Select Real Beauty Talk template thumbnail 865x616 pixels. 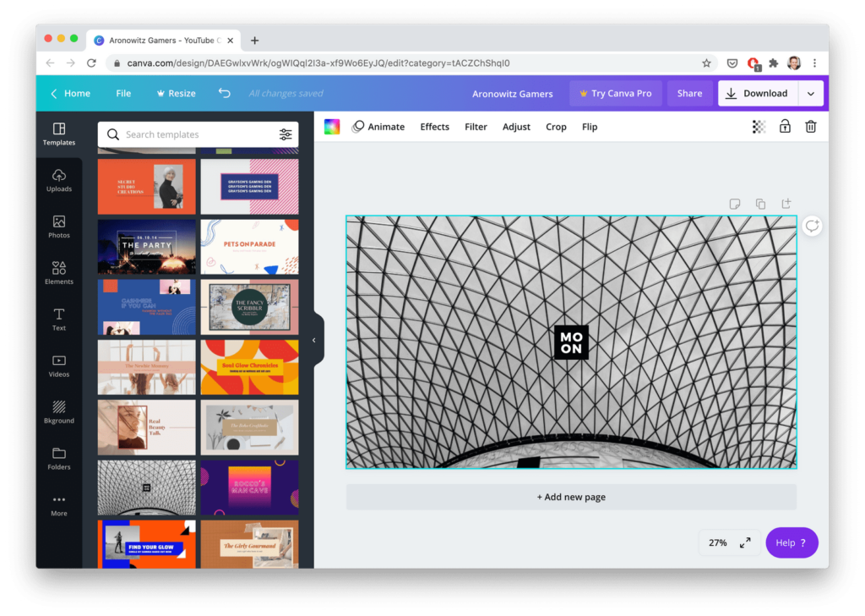pyautogui.click(x=147, y=428)
